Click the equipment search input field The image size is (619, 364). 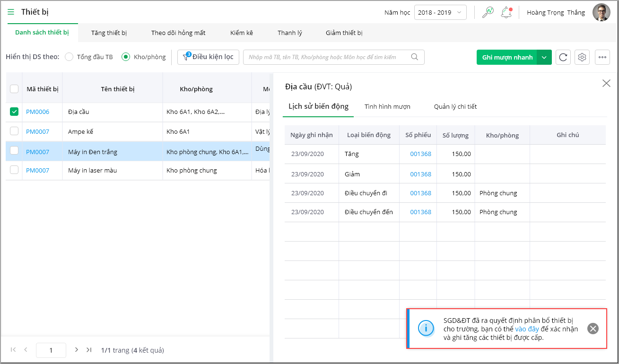click(x=329, y=57)
